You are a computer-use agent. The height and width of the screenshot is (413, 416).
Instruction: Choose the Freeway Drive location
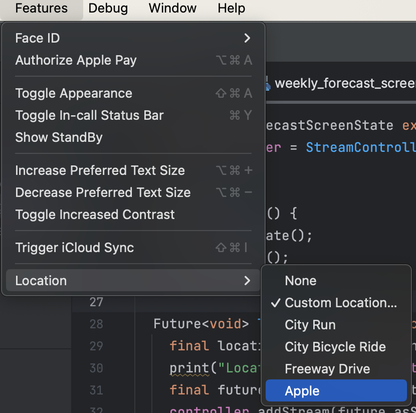[x=336, y=369]
